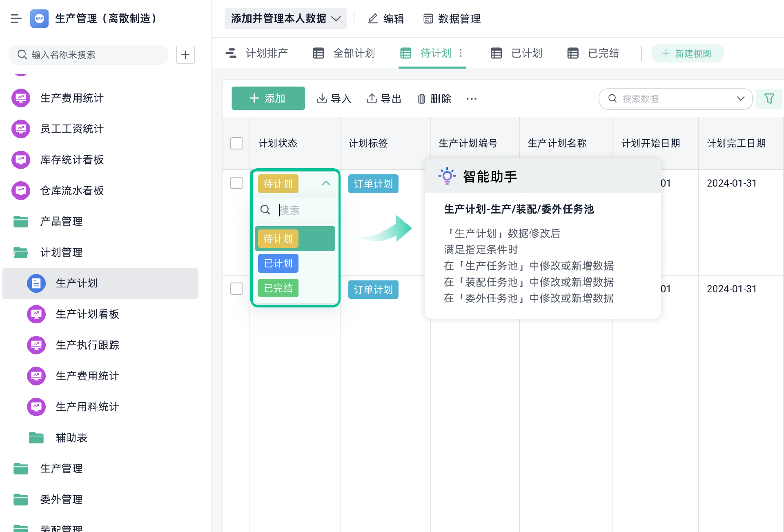Toggle the select-all header checkbox

click(x=236, y=143)
